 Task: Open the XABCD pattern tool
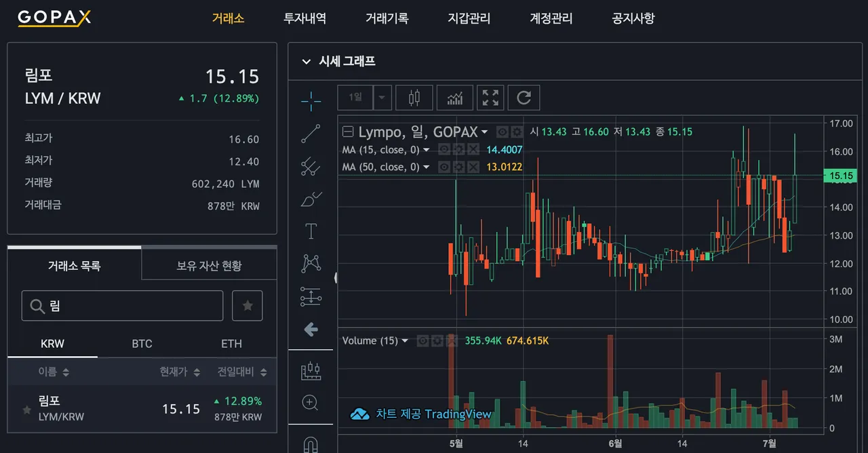(x=311, y=263)
